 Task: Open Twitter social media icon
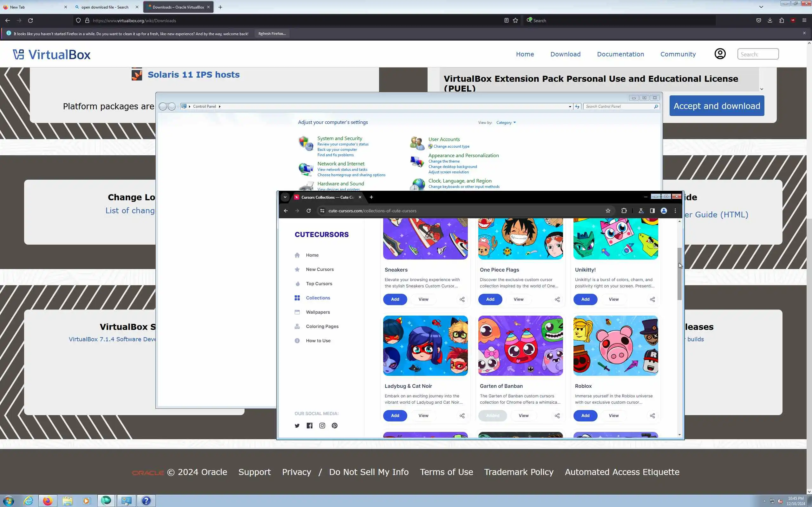pos(297,426)
